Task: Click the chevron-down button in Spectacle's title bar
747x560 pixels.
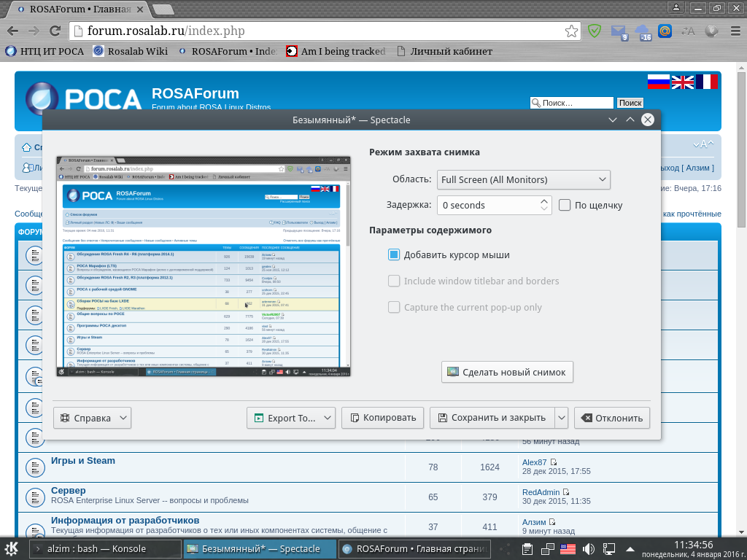Action: click(613, 120)
